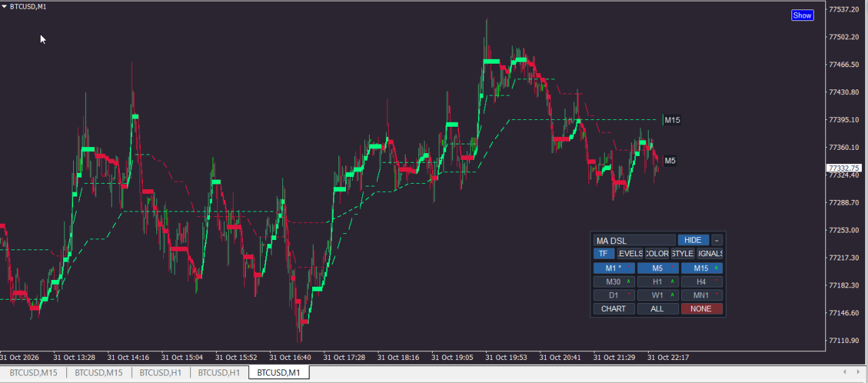868x383 pixels.
Task: Click the blue Show button
Action: 802,16
